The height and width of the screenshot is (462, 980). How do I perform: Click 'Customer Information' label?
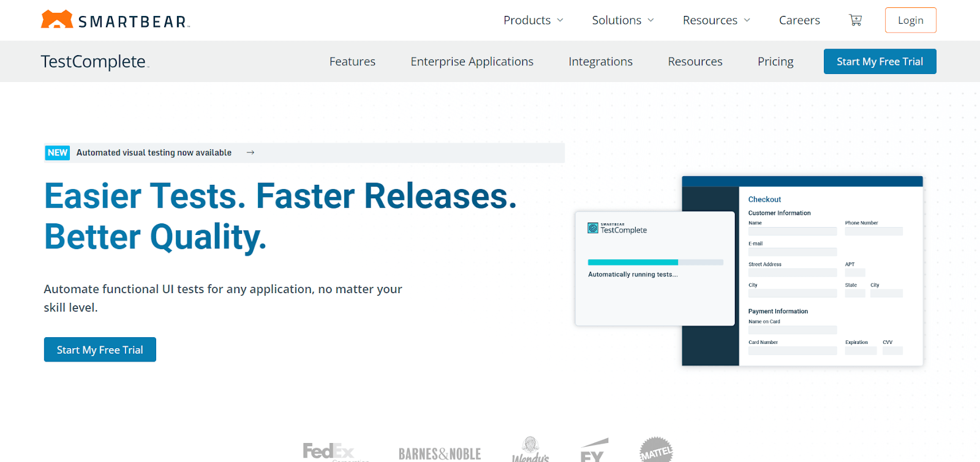(x=779, y=213)
